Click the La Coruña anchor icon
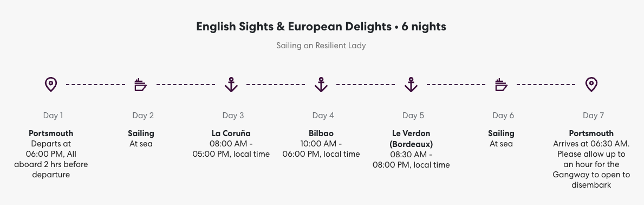Viewport: 644px width, 205px height. tap(231, 85)
